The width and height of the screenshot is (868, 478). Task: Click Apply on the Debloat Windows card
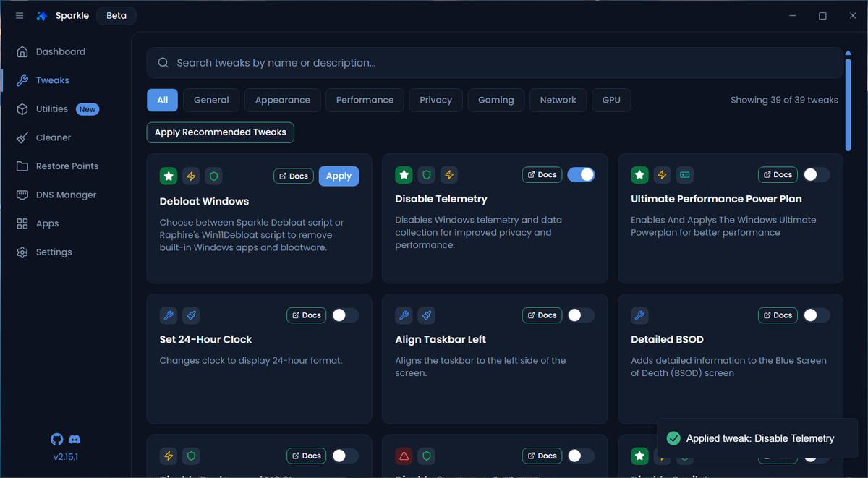339,176
